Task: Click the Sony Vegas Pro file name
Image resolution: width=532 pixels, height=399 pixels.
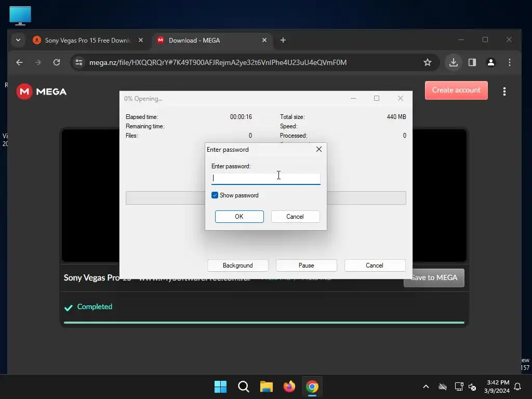Action: (x=157, y=277)
